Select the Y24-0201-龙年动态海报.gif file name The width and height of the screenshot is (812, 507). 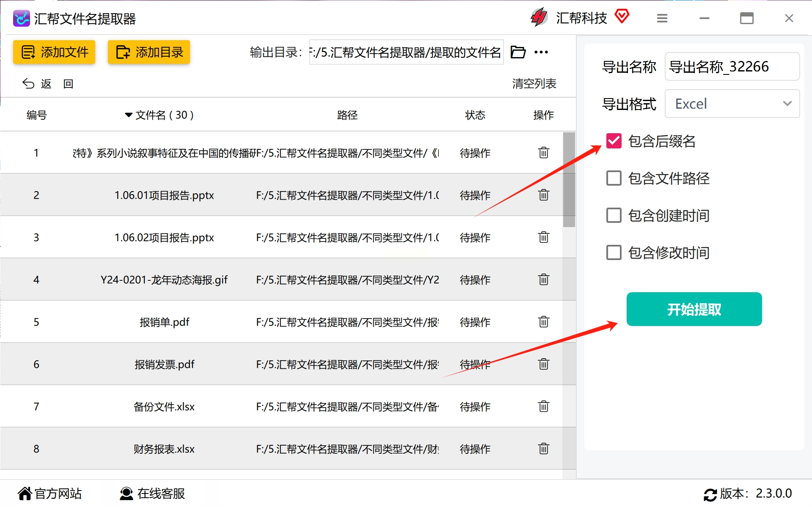pos(164,280)
